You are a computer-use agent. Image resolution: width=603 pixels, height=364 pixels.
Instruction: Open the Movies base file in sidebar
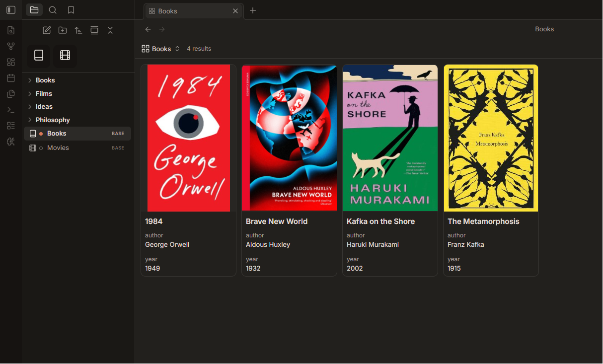[77, 148]
